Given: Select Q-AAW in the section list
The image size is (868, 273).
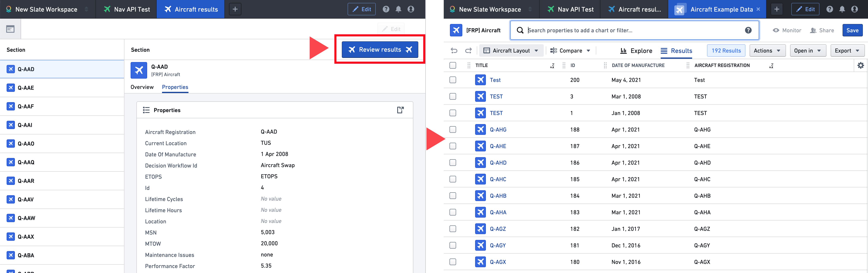Looking at the screenshot, I should click(x=62, y=218).
